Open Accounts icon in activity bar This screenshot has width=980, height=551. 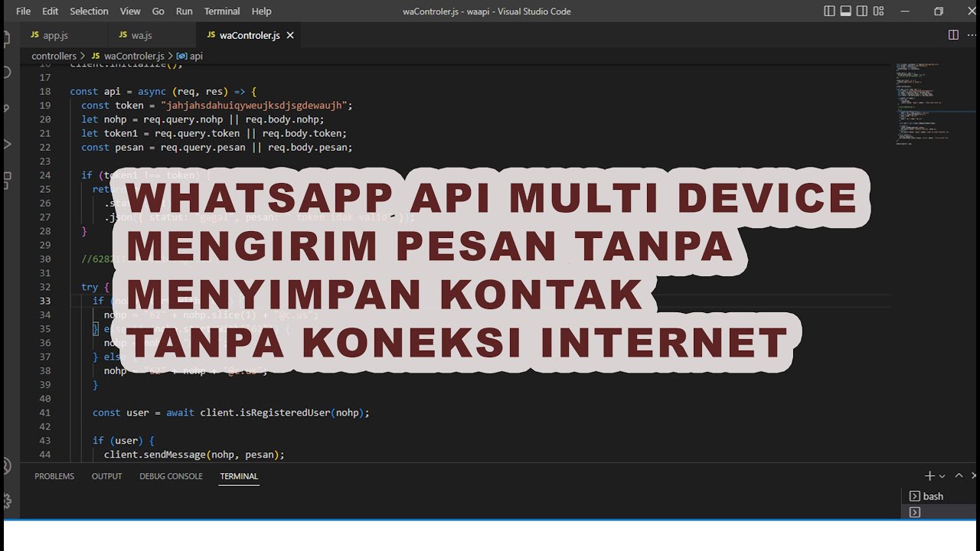coord(6,466)
